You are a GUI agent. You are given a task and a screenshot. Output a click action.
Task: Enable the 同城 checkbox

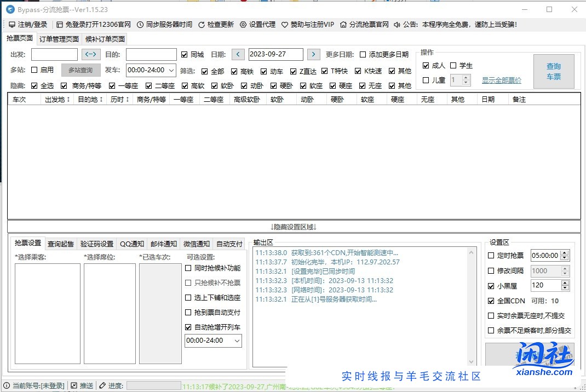(185, 54)
